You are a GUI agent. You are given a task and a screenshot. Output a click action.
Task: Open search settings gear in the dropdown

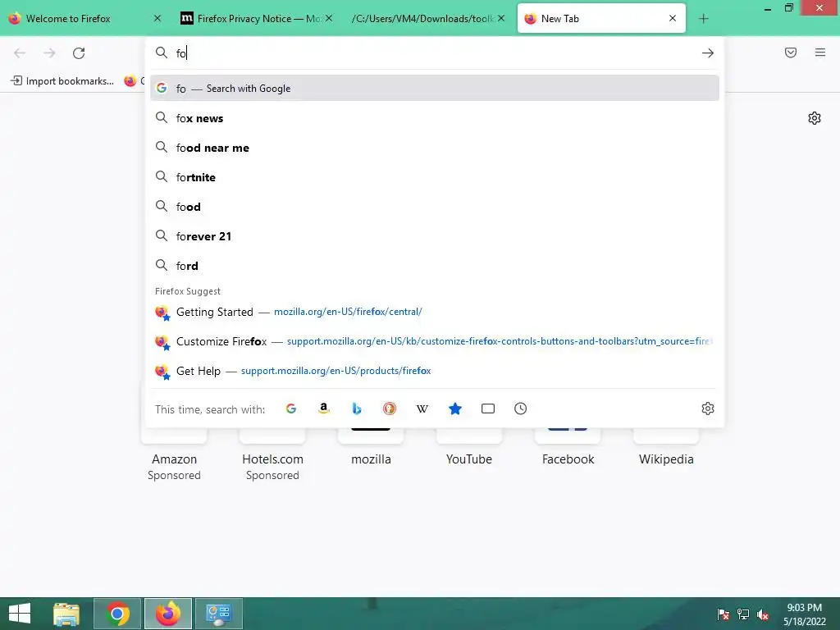click(x=708, y=409)
